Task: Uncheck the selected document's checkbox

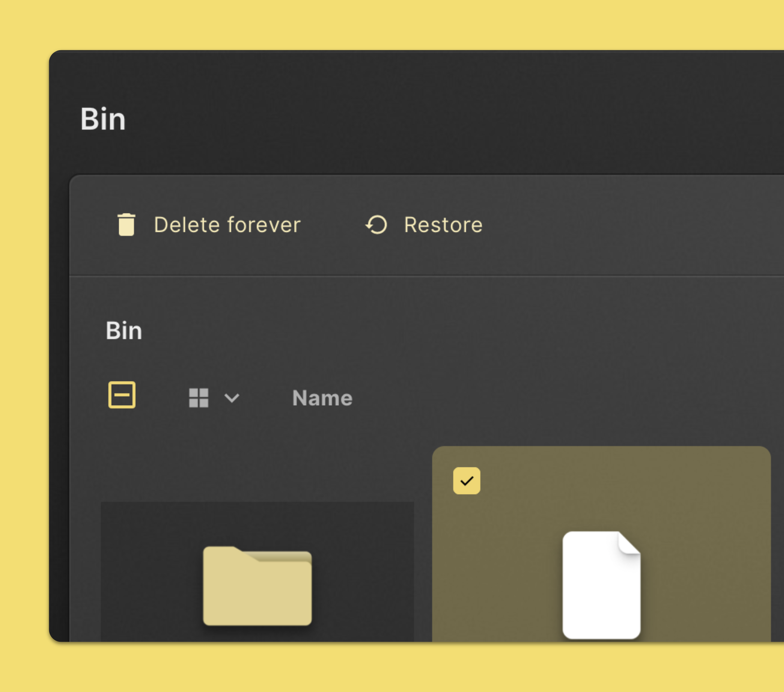Action: [x=466, y=481]
